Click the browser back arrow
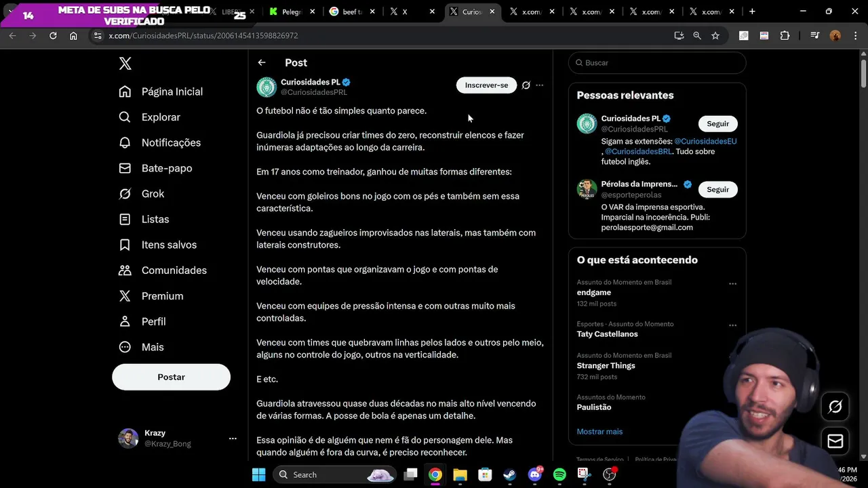868x488 pixels. 12,35
